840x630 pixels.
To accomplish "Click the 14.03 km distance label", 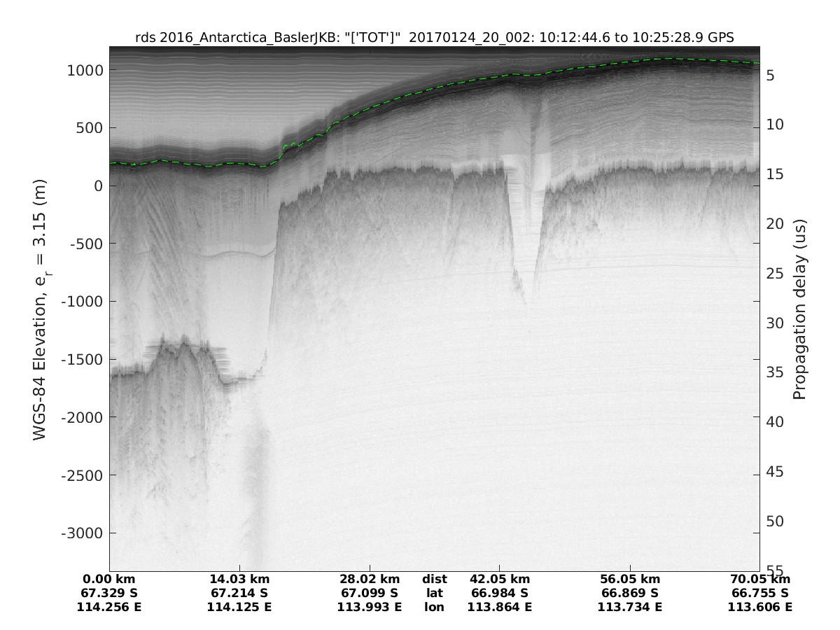I will [239, 580].
